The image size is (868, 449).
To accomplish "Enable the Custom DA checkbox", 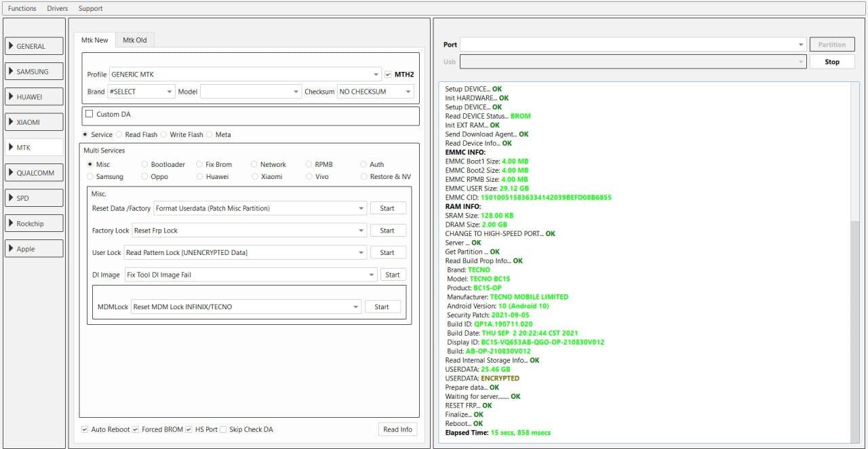I will click(x=90, y=114).
